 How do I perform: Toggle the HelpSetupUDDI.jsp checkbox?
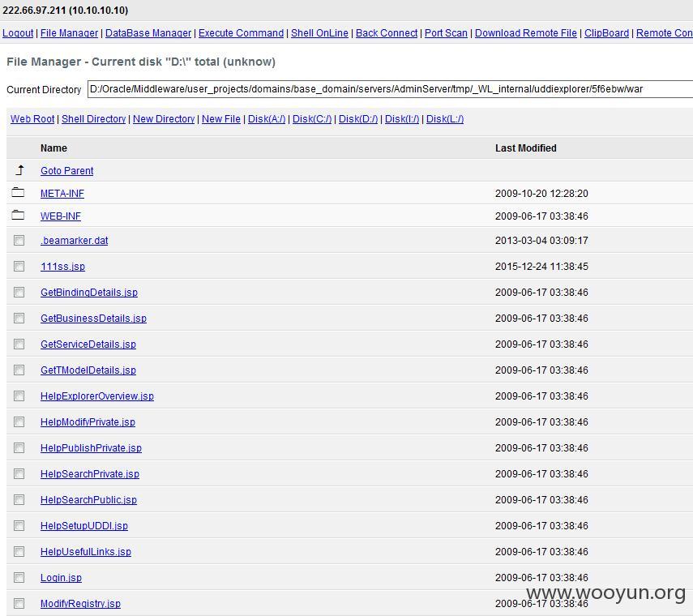pyautogui.click(x=19, y=525)
